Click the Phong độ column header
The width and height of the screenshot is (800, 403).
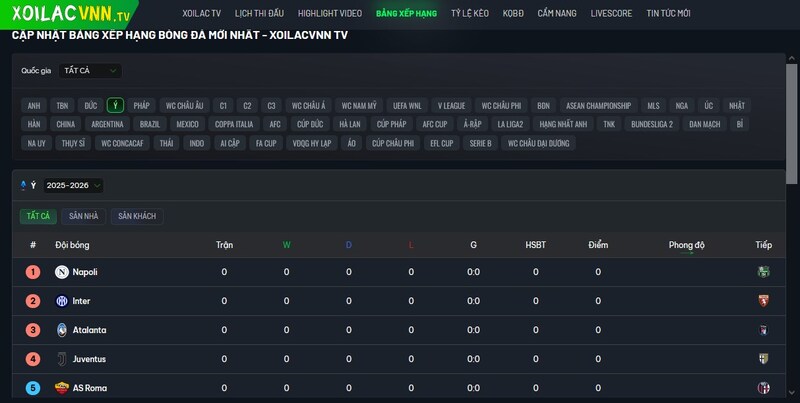coord(686,245)
